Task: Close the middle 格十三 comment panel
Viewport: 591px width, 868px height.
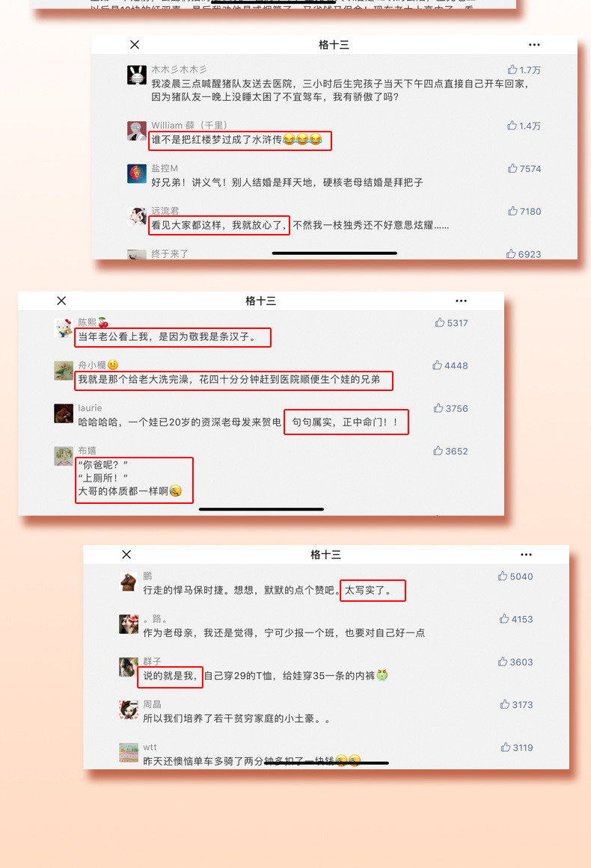Action: point(61,301)
